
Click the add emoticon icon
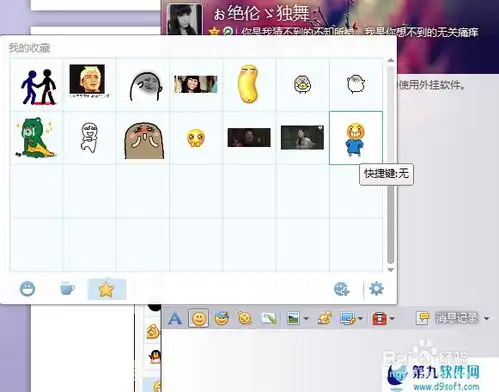pos(342,289)
